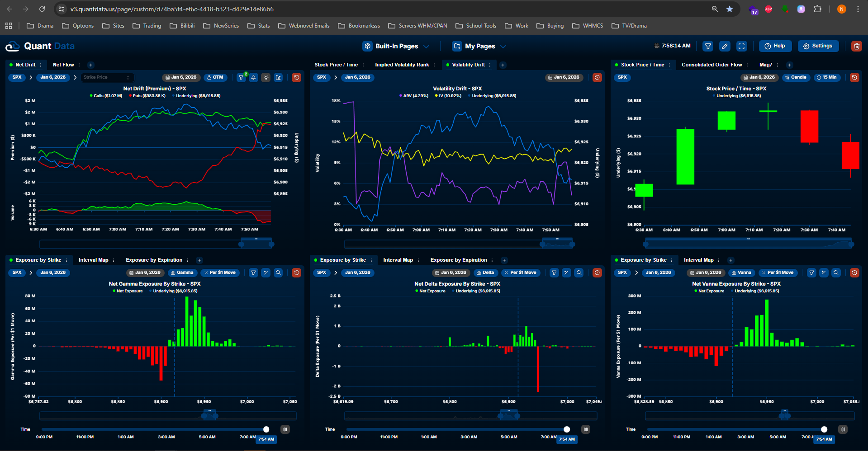Click the Help button
868x451 pixels.
click(775, 46)
